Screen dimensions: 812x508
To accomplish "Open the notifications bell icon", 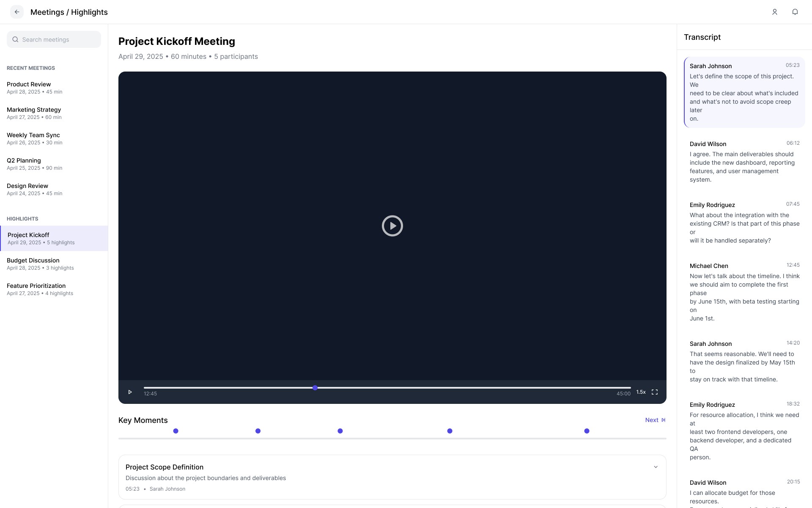I will click(795, 12).
